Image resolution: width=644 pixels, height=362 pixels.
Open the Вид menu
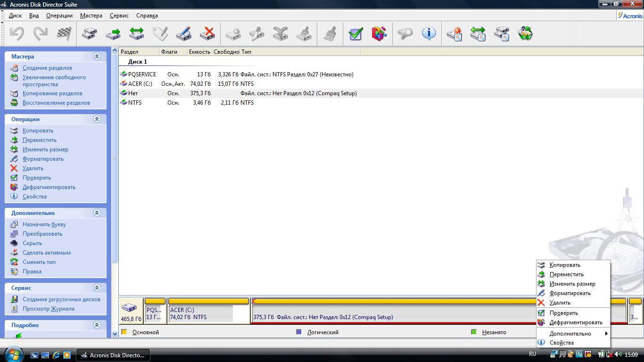click(34, 16)
